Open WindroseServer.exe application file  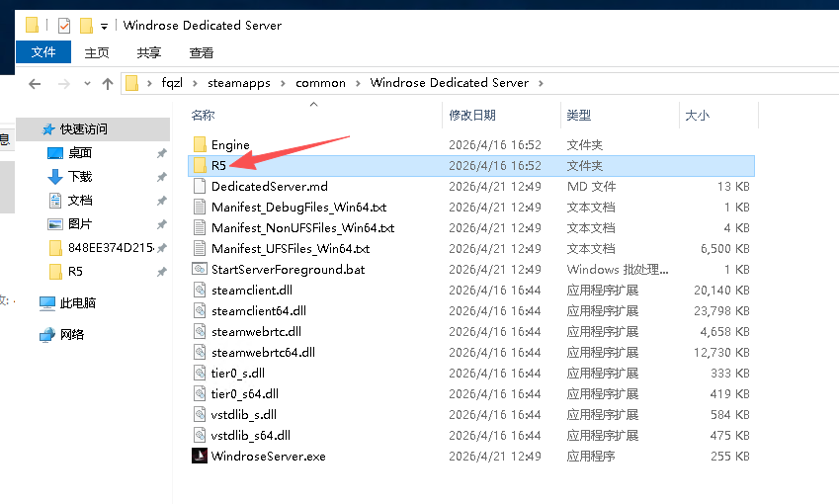coord(268,457)
